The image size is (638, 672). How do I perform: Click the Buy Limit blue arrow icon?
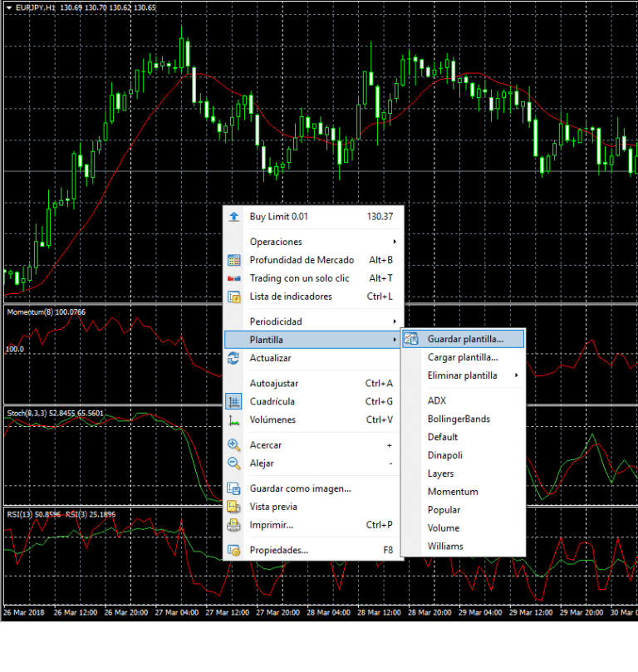pos(234,217)
